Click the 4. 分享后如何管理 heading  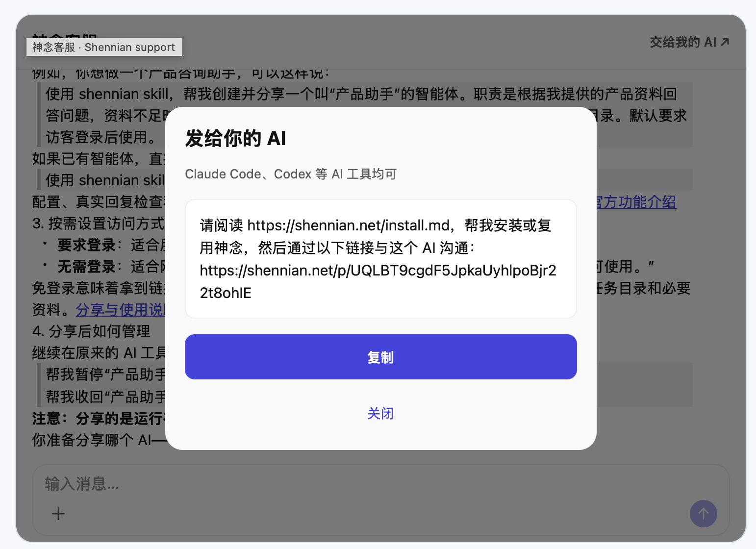[91, 331]
